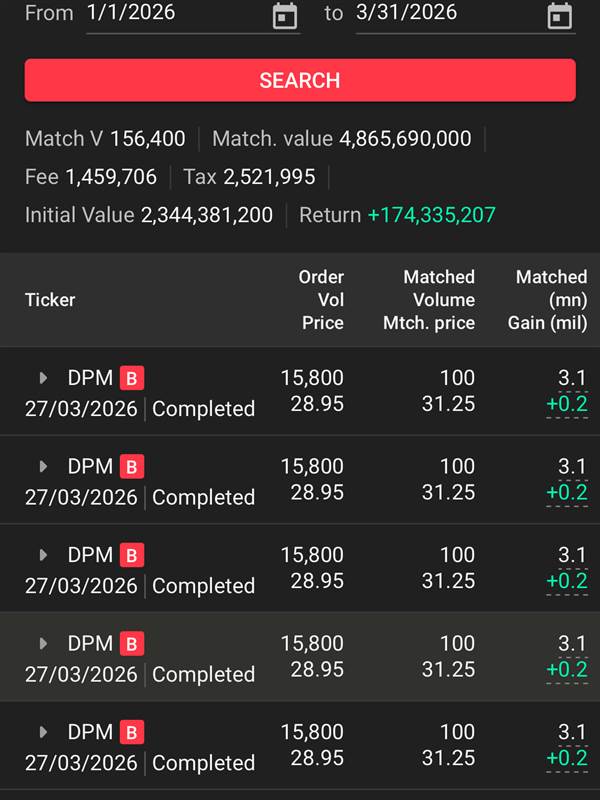Expand the second DPM order row

(x=43, y=466)
